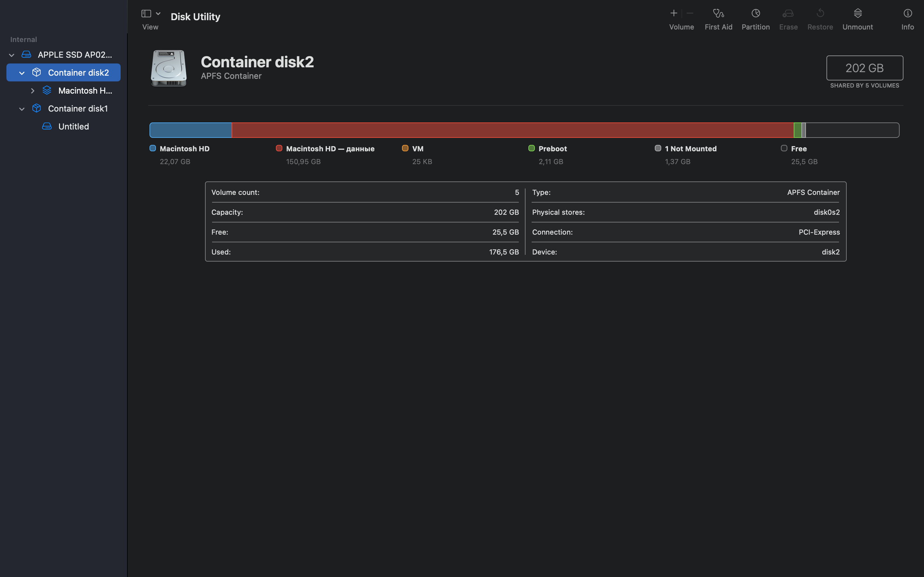Collapse the APPLE SSD disclosure chevron

coord(12,55)
